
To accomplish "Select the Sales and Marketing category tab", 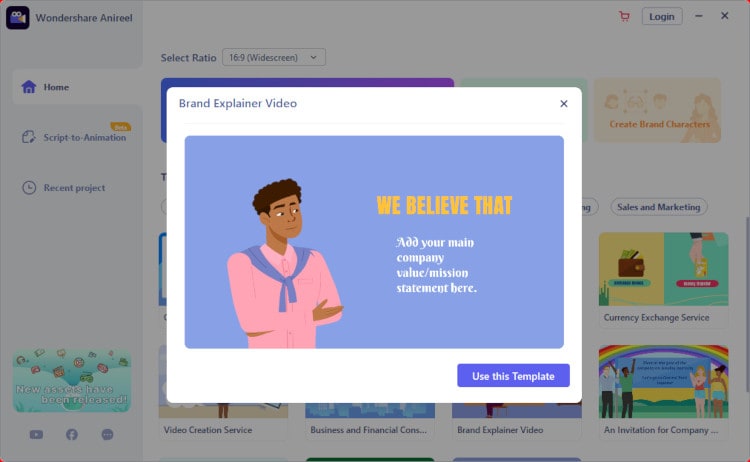I will click(x=659, y=207).
